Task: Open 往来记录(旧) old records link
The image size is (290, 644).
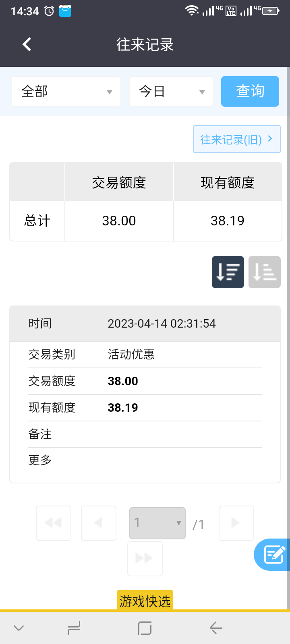Action: pos(236,139)
